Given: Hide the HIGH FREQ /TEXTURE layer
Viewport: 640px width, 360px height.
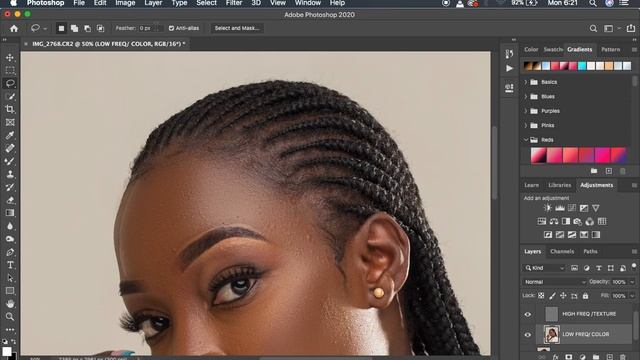Looking at the screenshot, I should coord(527,314).
